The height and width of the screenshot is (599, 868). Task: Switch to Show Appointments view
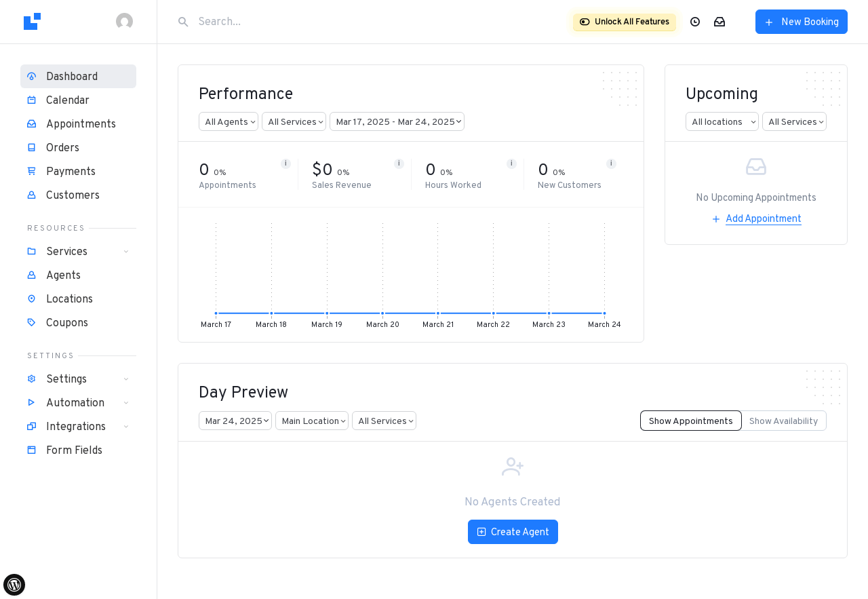pos(690,421)
